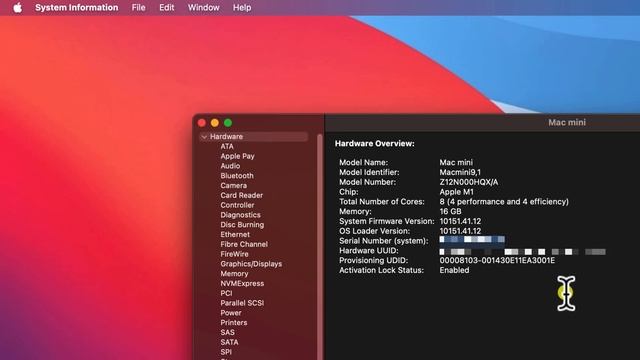Select Fibre Channel in the sidebar
Screen dimensions: 640x360
244,244
